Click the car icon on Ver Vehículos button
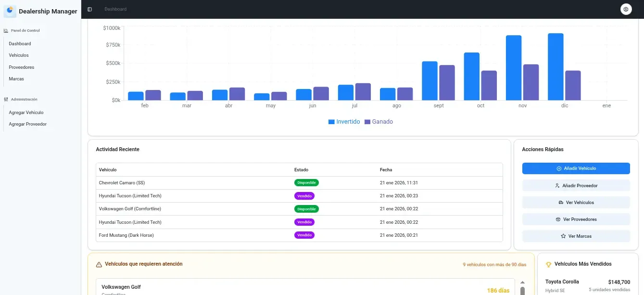The width and height of the screenshot is (644, 295). point(562,202)
